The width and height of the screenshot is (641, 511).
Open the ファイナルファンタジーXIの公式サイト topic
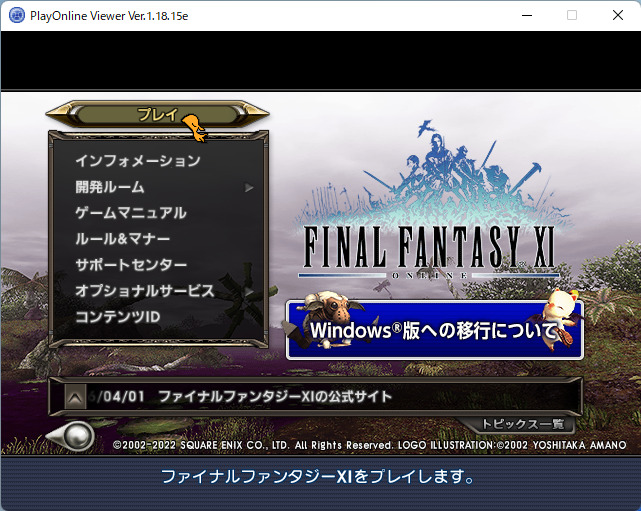275,396
